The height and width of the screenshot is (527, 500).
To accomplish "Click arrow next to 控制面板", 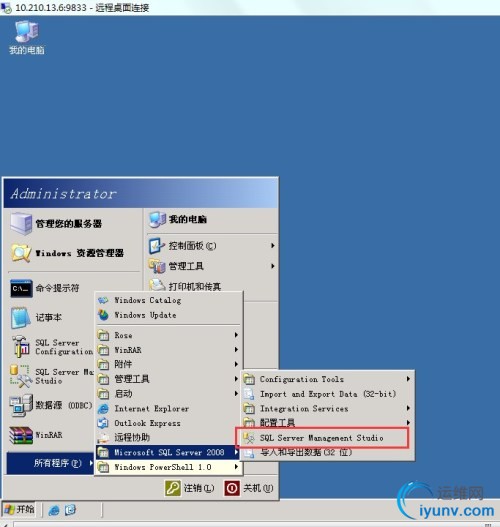I will 273,246.
